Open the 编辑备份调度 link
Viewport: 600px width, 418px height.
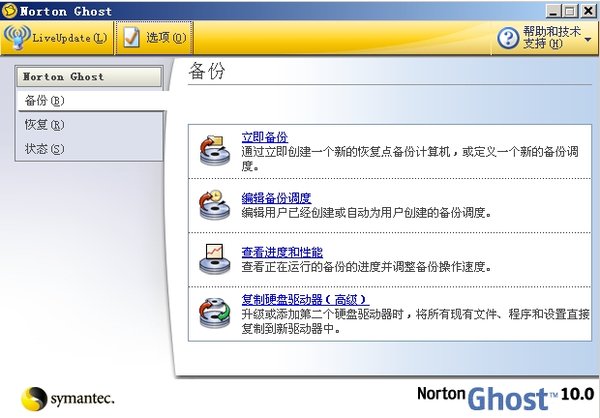[x=276, y=198]
